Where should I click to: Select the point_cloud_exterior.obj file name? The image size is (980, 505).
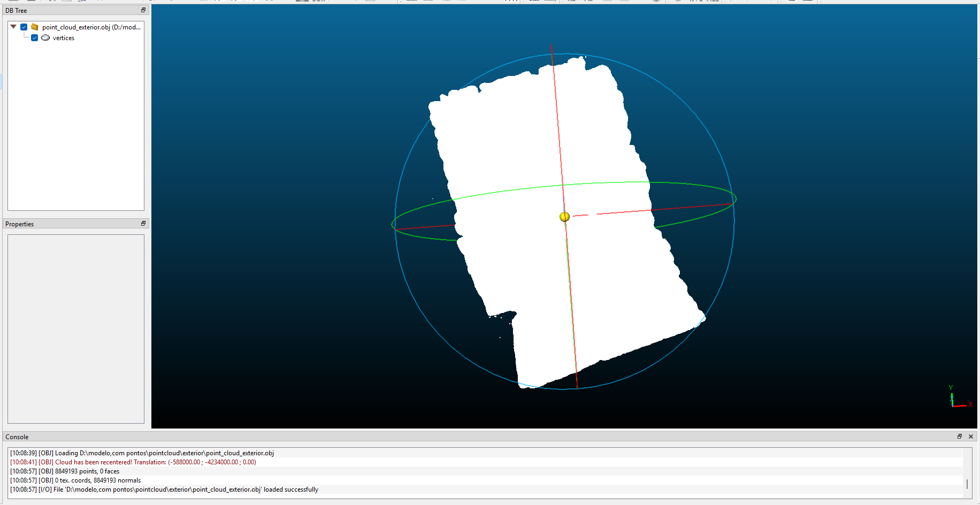pos(91,27)
